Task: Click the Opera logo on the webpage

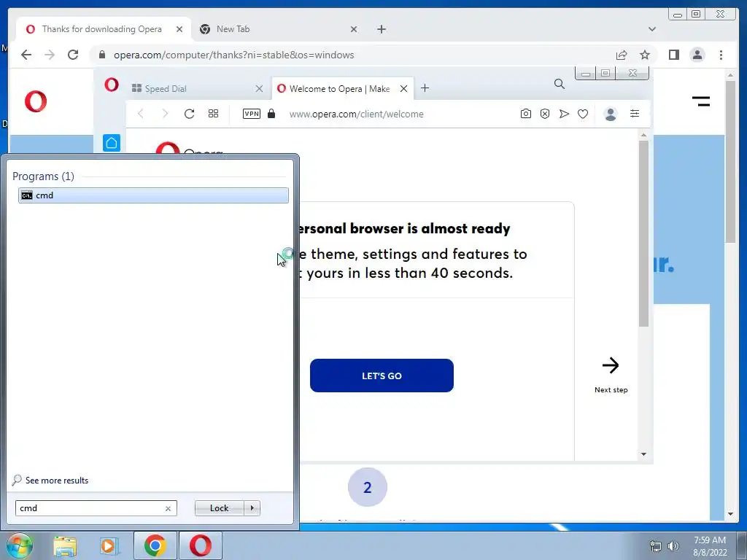Action: [x=36, y=101]
